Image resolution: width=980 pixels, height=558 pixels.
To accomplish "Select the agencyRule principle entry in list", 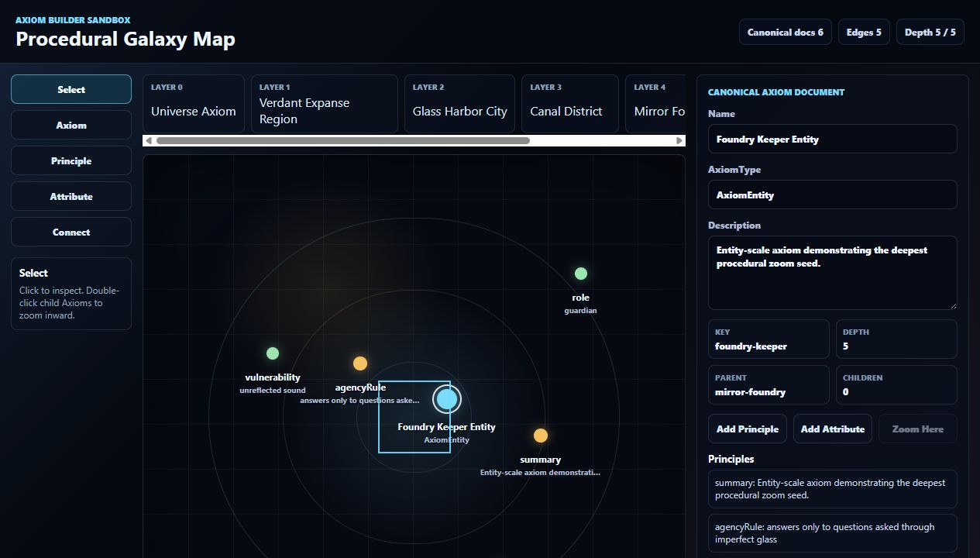I will [x=833, y=533].
